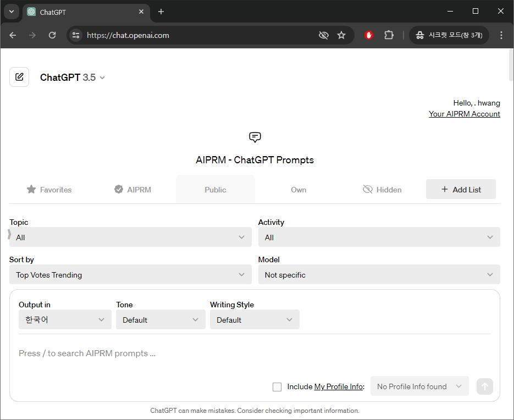This screenshot has width=514, height=420.
Task: Open the Chrome three-dot menu
Action: [501, 35]
